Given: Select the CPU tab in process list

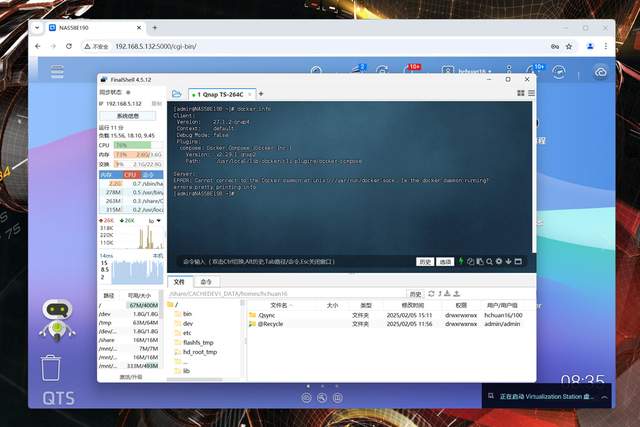Looking at the screenshot, I should point(131,175).
